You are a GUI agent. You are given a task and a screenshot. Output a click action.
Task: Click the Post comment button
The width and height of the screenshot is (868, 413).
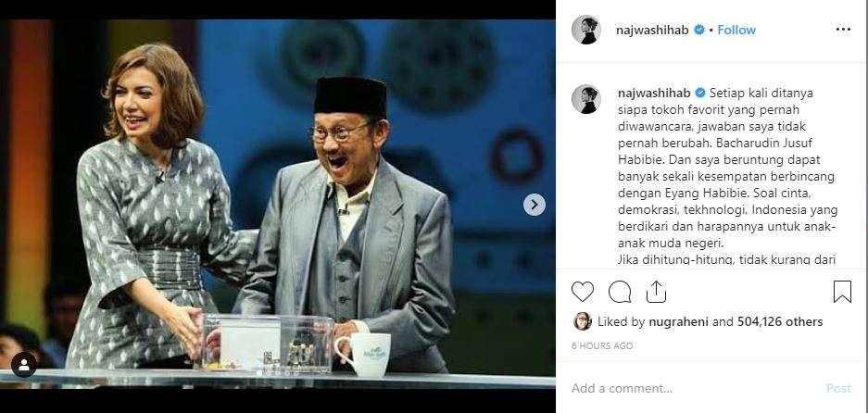pos(838,389)
